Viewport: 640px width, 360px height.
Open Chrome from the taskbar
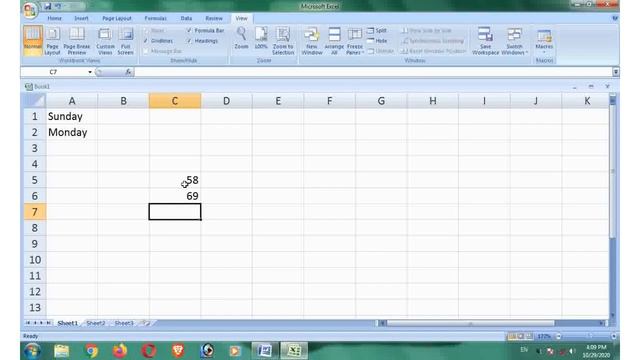pos(91,351)
